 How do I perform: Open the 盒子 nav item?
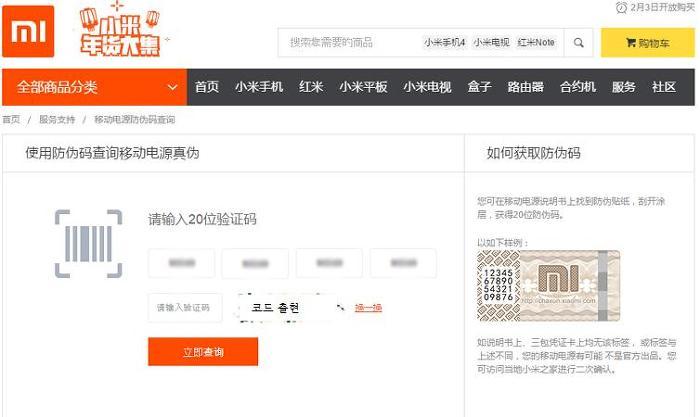click(x=479, y=87)
